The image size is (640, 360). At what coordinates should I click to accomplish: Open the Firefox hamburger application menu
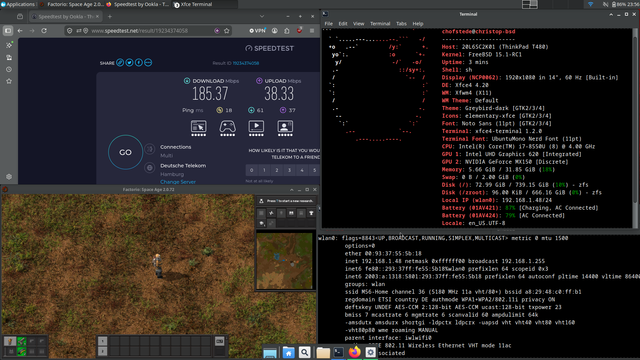pos(312,31)
